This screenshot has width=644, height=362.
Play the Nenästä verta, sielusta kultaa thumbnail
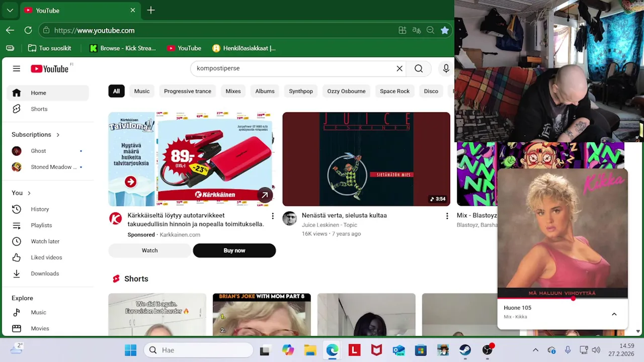click(x=366, y=159)
